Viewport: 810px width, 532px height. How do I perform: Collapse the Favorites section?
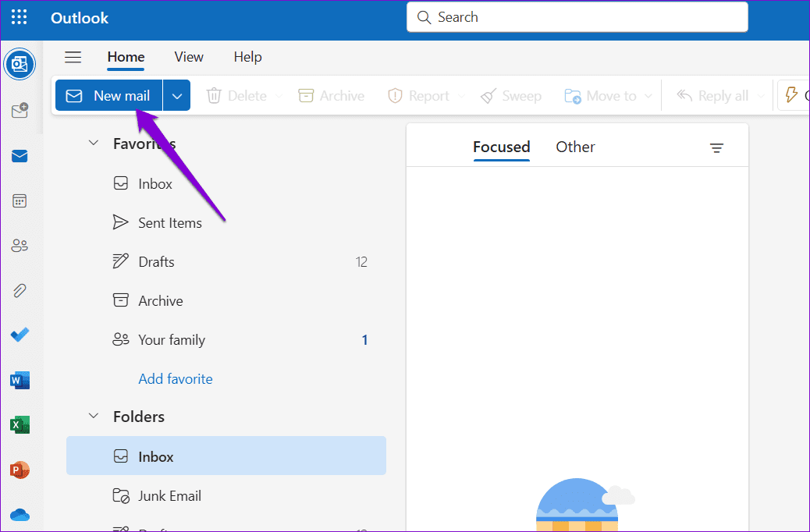click(93, 143)
